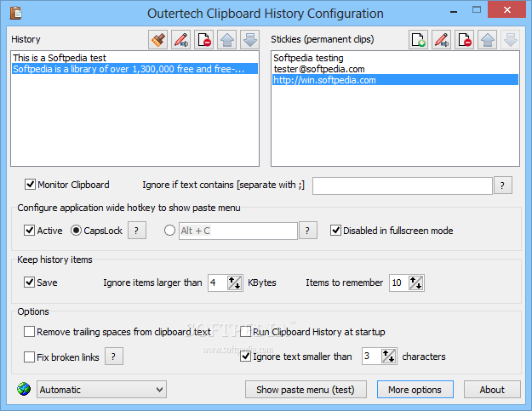Delete the selected sticky clip

coord(465,40)
